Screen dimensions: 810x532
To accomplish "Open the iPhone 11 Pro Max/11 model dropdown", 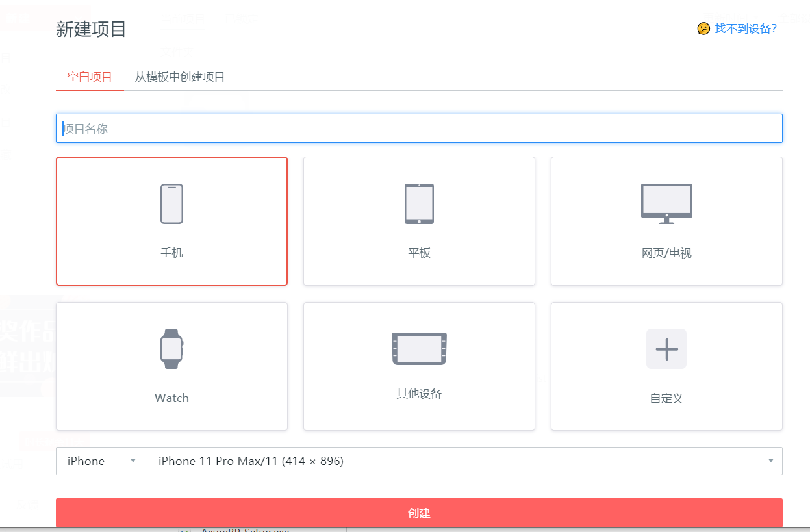I will pyautogui.click(x=464, y=461).
